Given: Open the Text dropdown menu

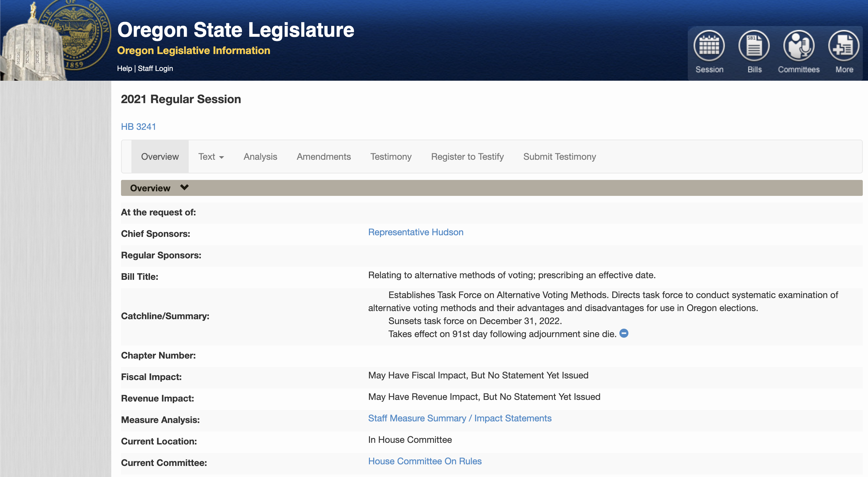Looking at the screenshot, I should coord(211,157).
